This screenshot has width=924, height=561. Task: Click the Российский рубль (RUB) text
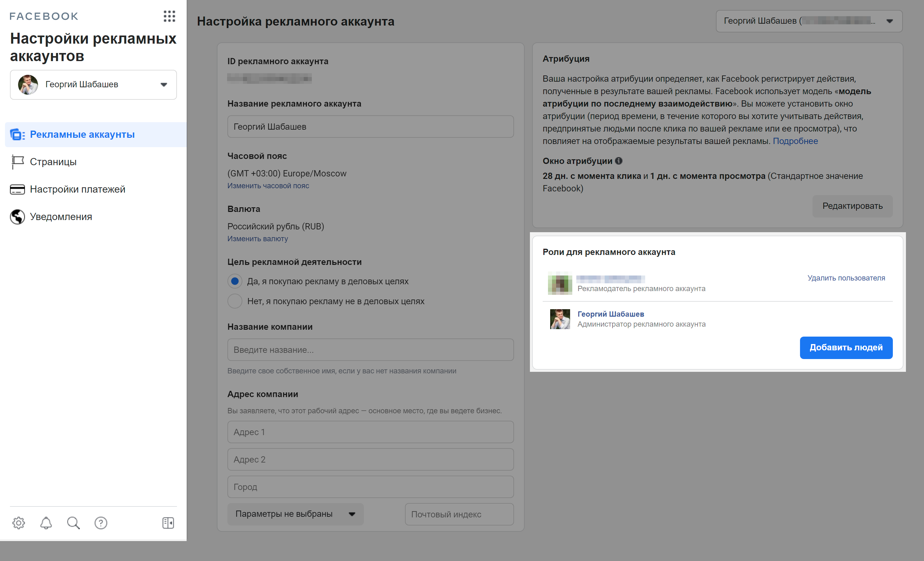[276, 226]
